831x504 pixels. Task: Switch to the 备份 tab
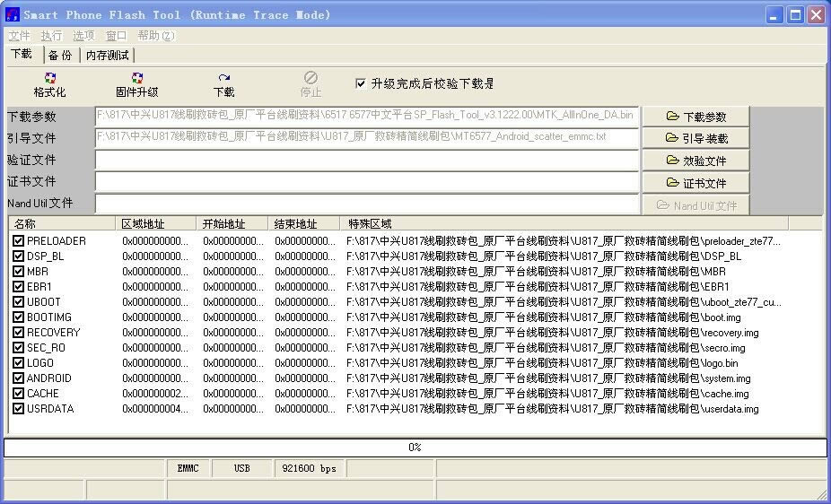(x=60, y=56)
